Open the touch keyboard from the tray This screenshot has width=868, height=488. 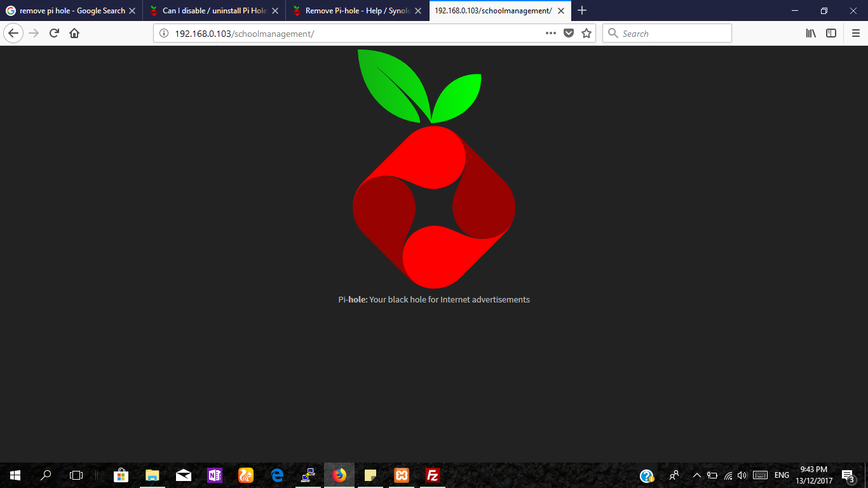[x=760, y=475]
